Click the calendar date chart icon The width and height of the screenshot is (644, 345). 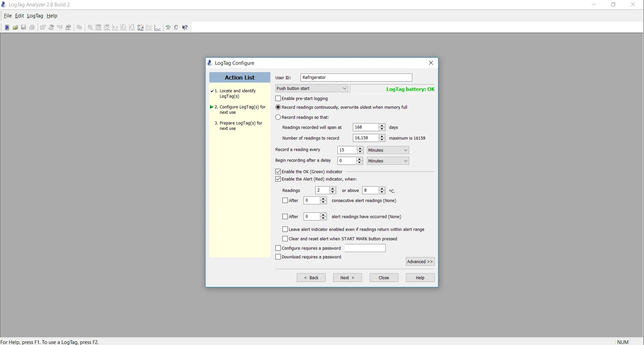click(x=99, y=28)
